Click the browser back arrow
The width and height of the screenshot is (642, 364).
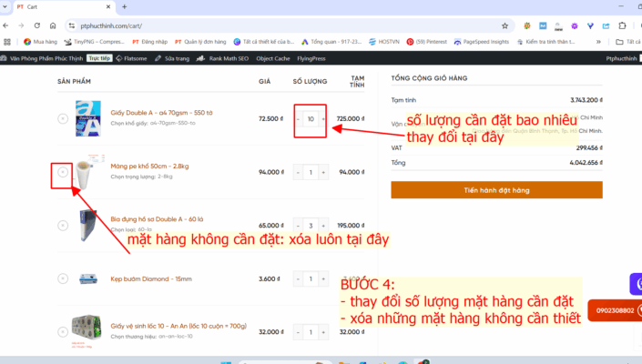click(8, 25)
